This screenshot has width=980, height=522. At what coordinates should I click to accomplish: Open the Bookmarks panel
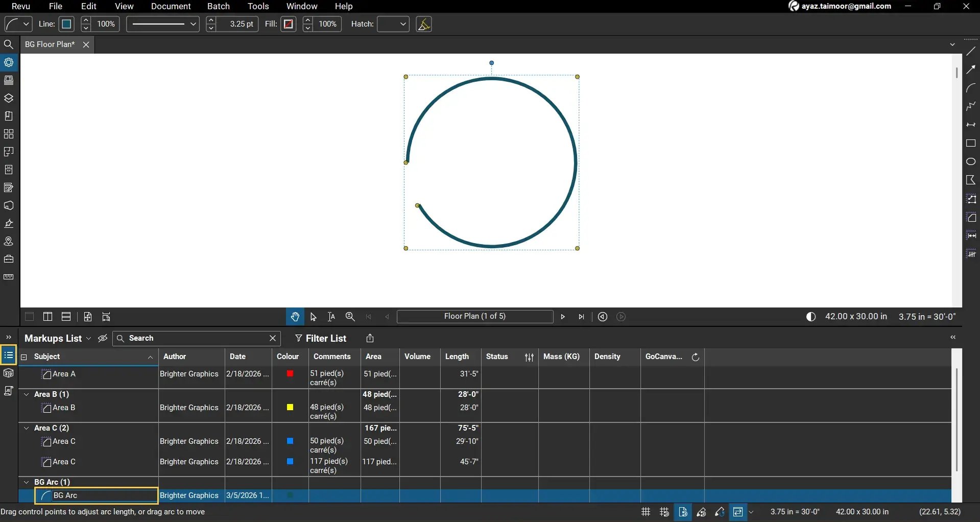[9, 116]
